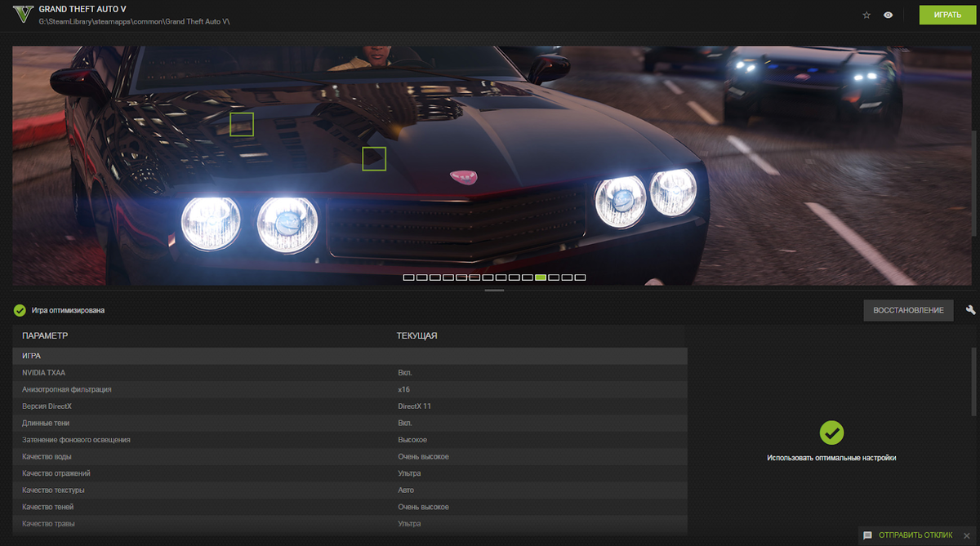Image resolution: width=980 pixels, height=546 pixels.
Task: Click the Игра оптимизирована status text
Action: coord(68,310)
